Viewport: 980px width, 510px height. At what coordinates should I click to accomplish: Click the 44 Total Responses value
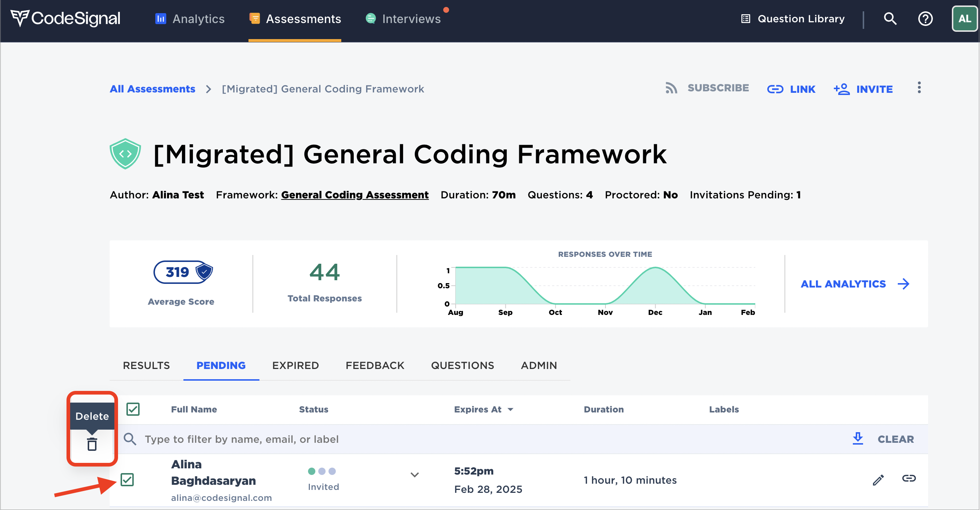(x=324, y=272)
